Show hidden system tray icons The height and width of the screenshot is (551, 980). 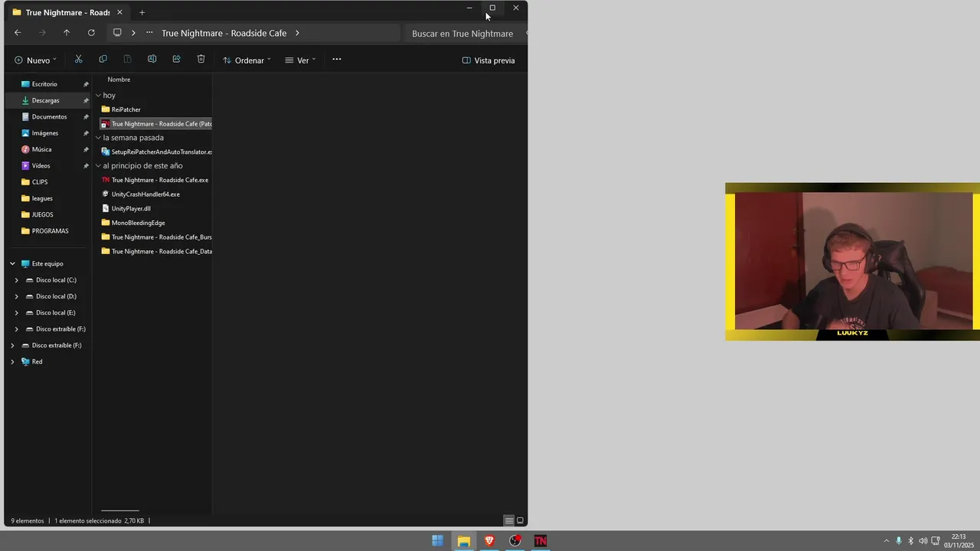point(887,541)
